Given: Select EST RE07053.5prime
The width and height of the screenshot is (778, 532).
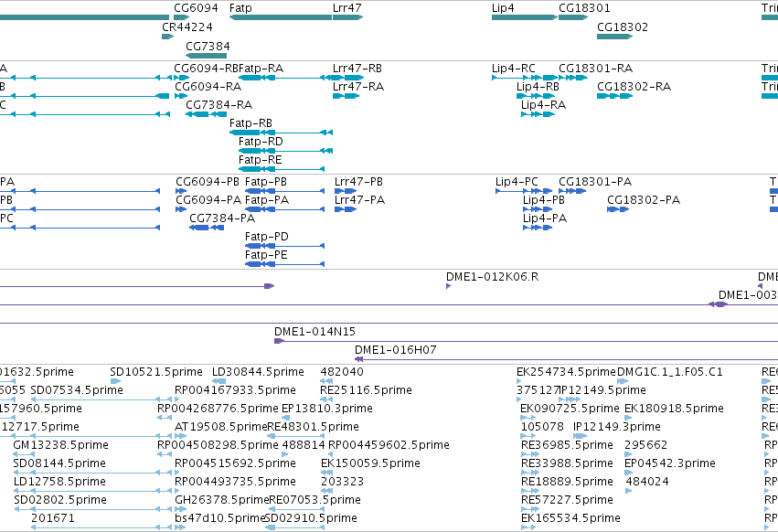Looking at the screenshot, I should pos(314,500).
